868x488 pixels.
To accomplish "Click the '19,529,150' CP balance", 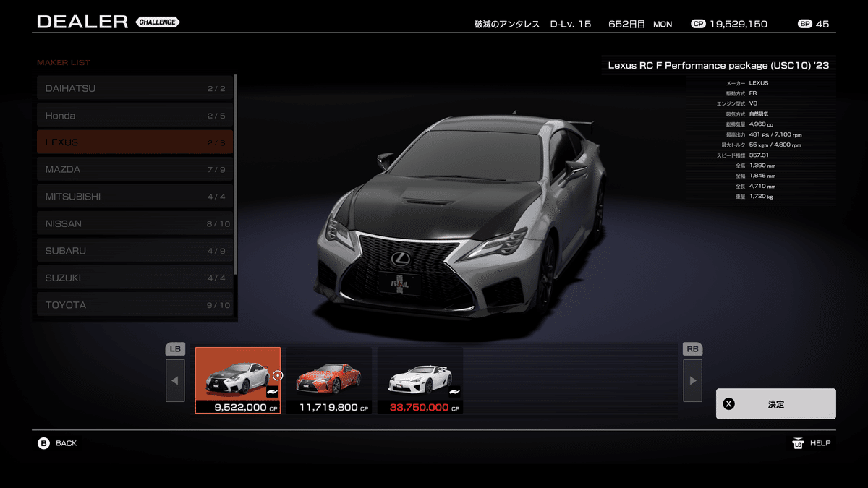I will pyautogui.click(x=739, y=24).
